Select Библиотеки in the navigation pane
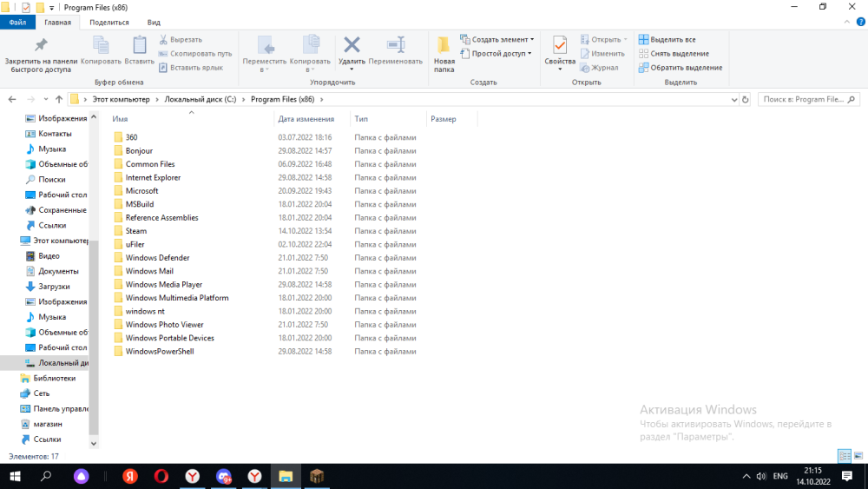The width and height of the screenshot is (868, 489). [54, 378]
